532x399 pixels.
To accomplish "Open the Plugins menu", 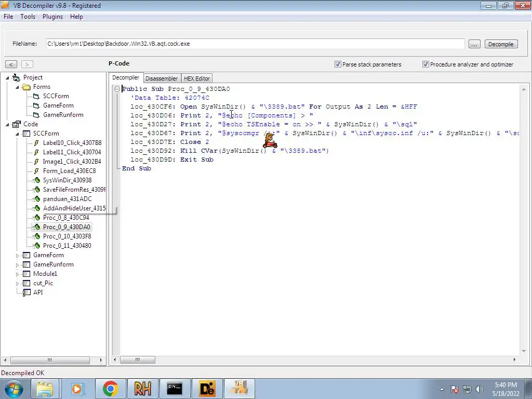I will coord(52,17).
